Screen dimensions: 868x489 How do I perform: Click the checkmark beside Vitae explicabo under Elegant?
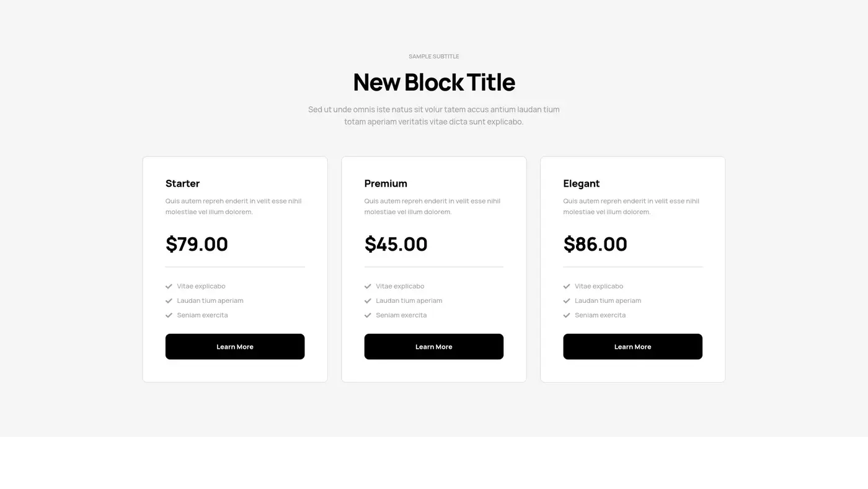tap(566, 286)
